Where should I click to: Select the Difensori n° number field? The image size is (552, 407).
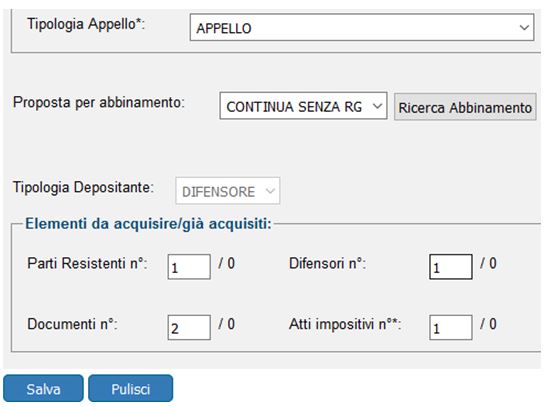pos(451,267)
